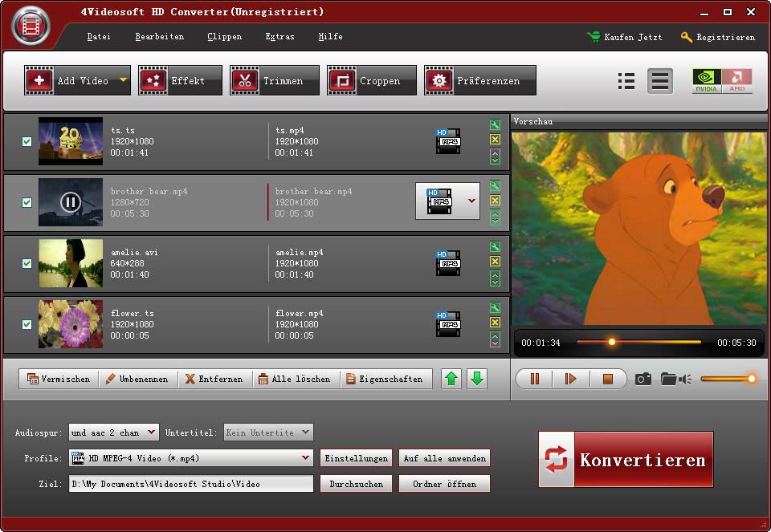The width and height of the screenshot is (771, 532).
Task: Click the Alle löschen button
Action: click(x=296, y=379)
